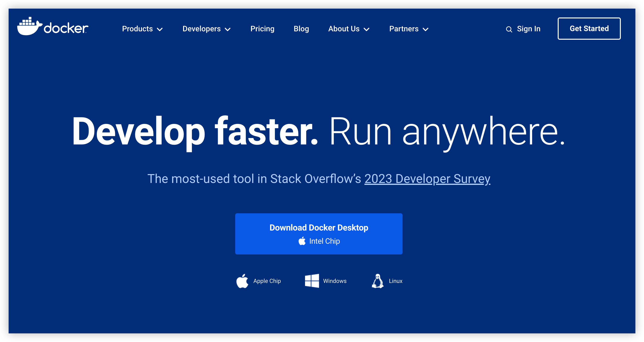This screenshot has width=644, height=342.
Task: Click the Get Started button
Action: coord(589,28)
